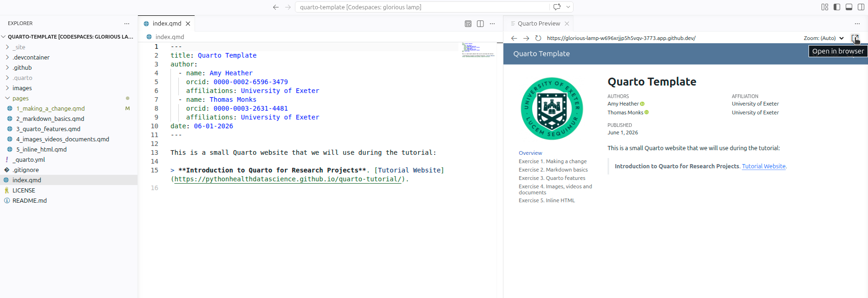The height and width of the screenshot is (298, 868).
Task: Switch to the index.qmd editor tab
Action: [166, 23]
